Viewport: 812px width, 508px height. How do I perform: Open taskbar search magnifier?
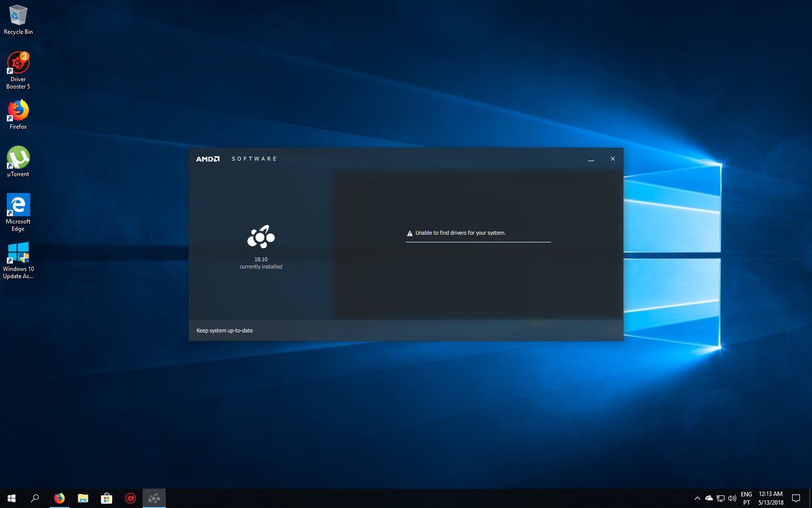pos(35,498)
